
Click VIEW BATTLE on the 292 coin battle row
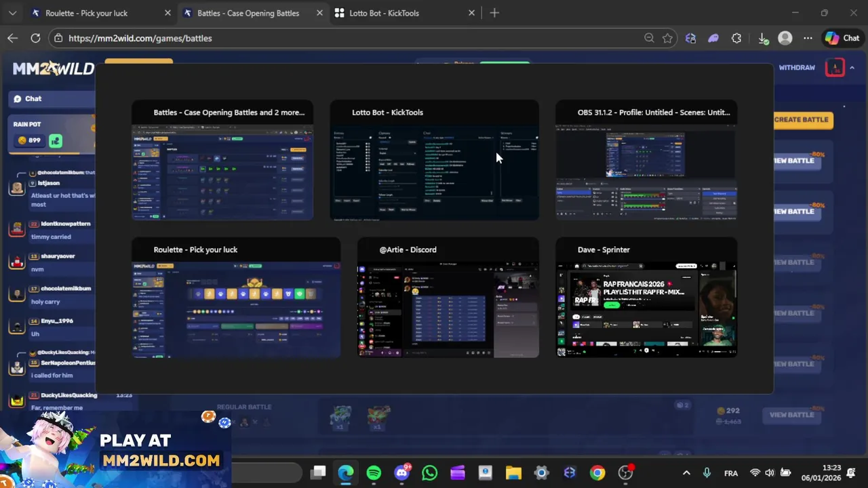pyautogui.click(x=791, y=415)
